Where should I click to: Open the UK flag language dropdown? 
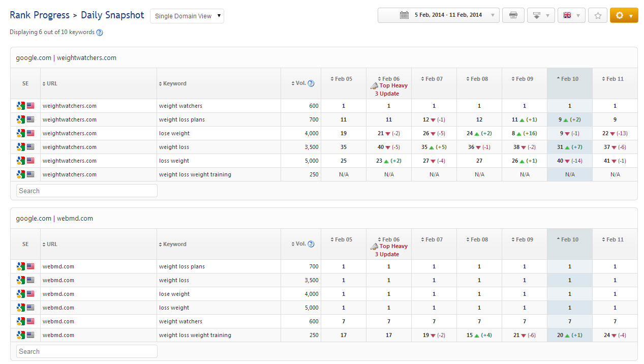[571, 15]
